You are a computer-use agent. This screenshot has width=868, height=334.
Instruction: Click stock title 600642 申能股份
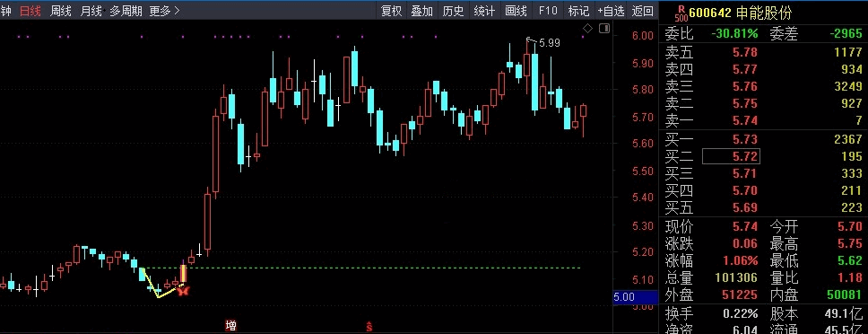click(x=741, y=13)
